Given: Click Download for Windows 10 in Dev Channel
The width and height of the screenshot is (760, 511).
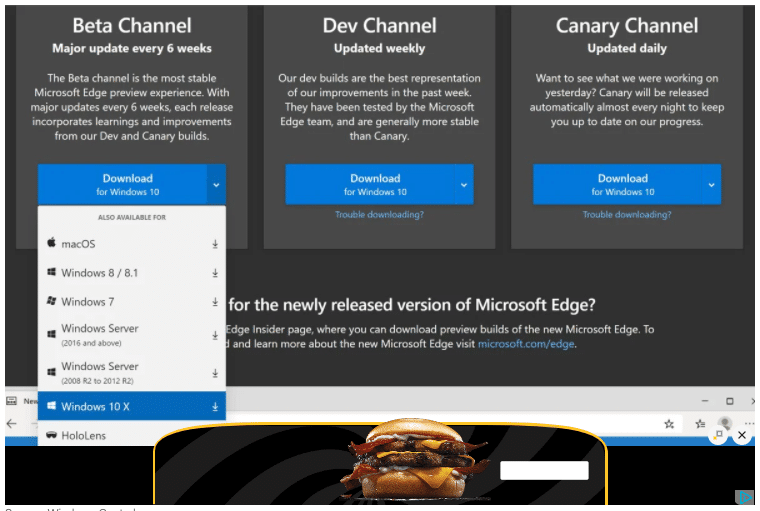Looking at the screenshot, I should 370,184.
